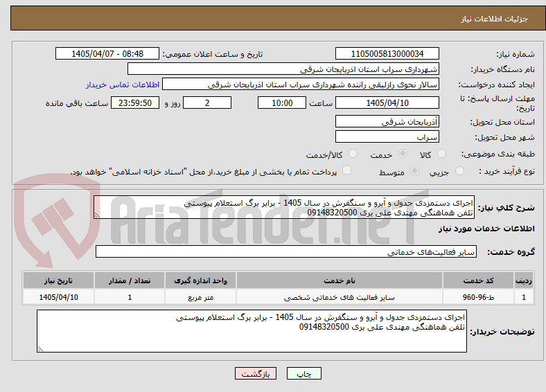The height and width of the screenshot is (392, 546).
Task: Click remaining time 23:59:50 field
Action: 135,103
